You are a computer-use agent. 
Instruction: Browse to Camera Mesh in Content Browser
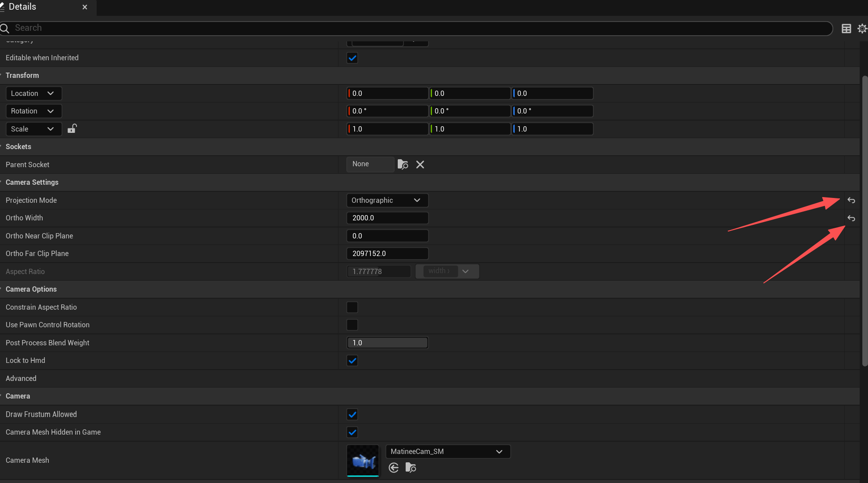click(410, 468)
